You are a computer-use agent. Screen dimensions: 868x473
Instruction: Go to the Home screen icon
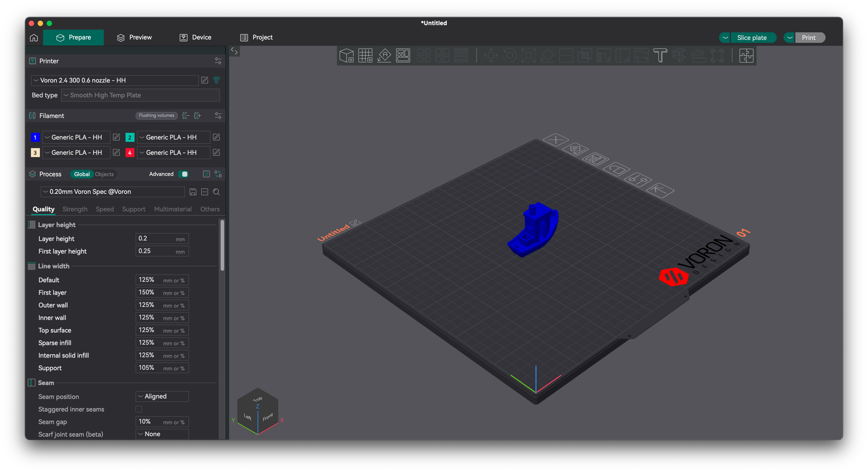pyautogui.click(x=34, y=38)
